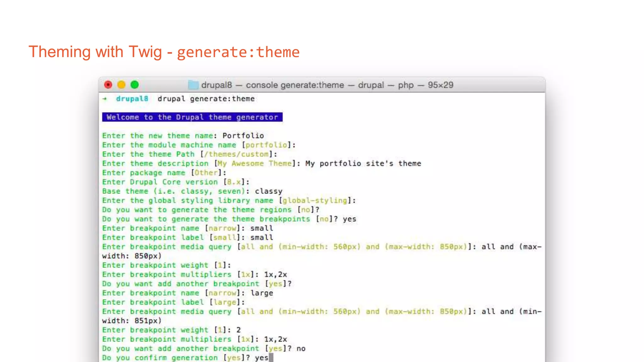Click the empty 'Enter breakpoint weight [1]:' line

coord(167,265)
